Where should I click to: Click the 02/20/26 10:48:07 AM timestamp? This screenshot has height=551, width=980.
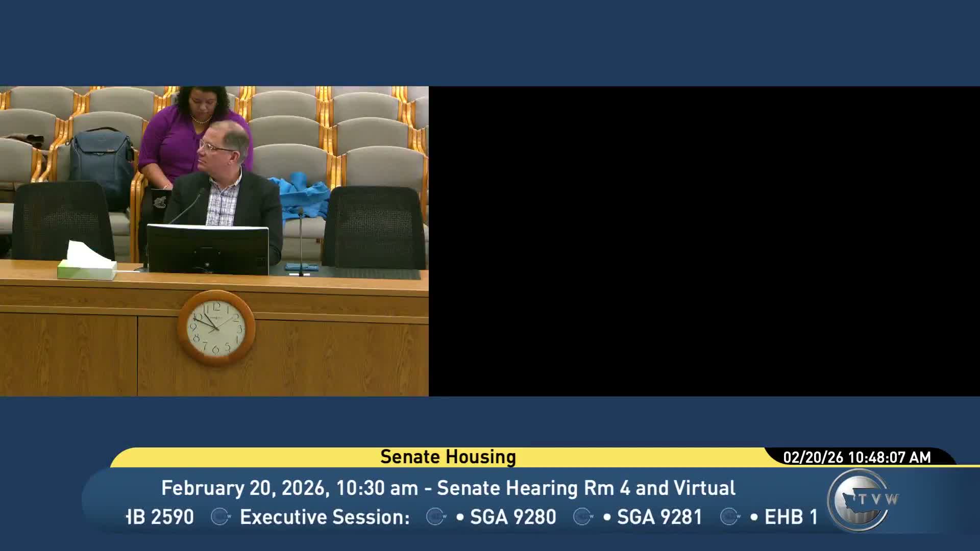(x=857, y=457)
